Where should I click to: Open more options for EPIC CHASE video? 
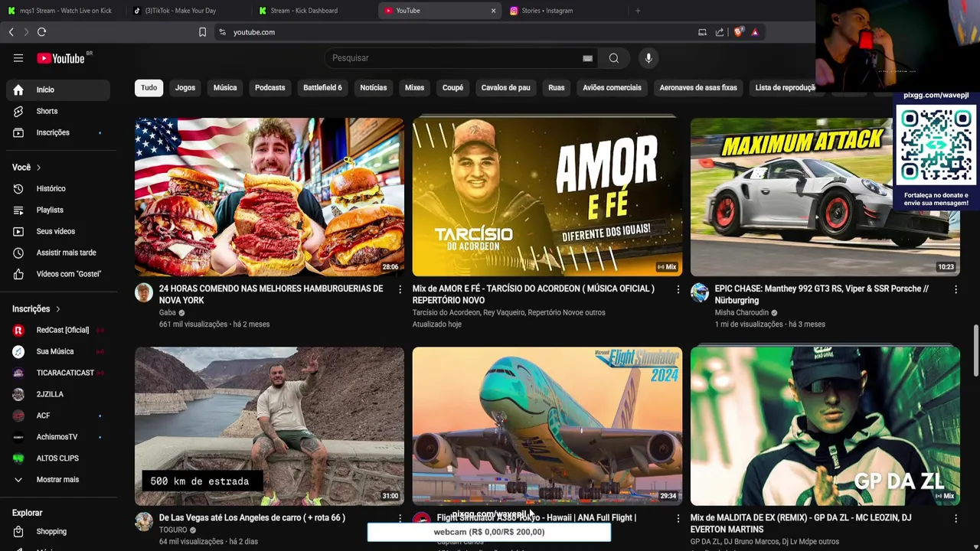coord(955,289)
